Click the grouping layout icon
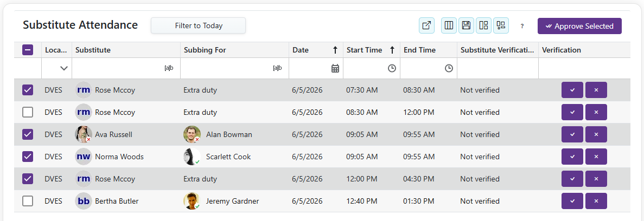This screenshot has height=221, width=644. pyautogui.click(x=501, y=25)
